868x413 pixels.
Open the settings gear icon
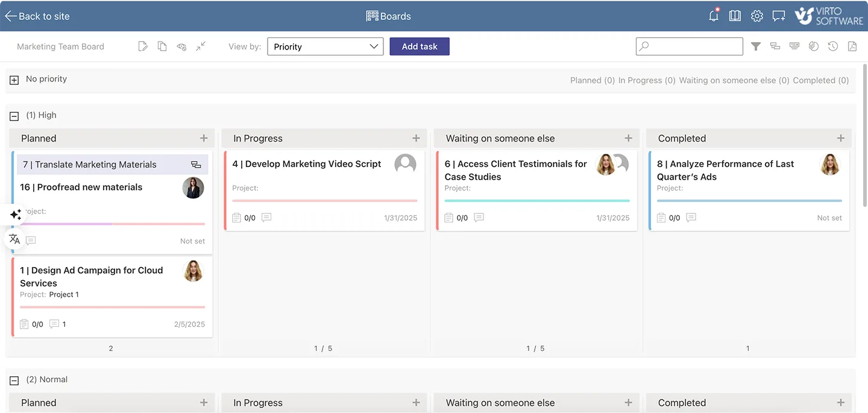pyautogui.click(x=756, y=16)
